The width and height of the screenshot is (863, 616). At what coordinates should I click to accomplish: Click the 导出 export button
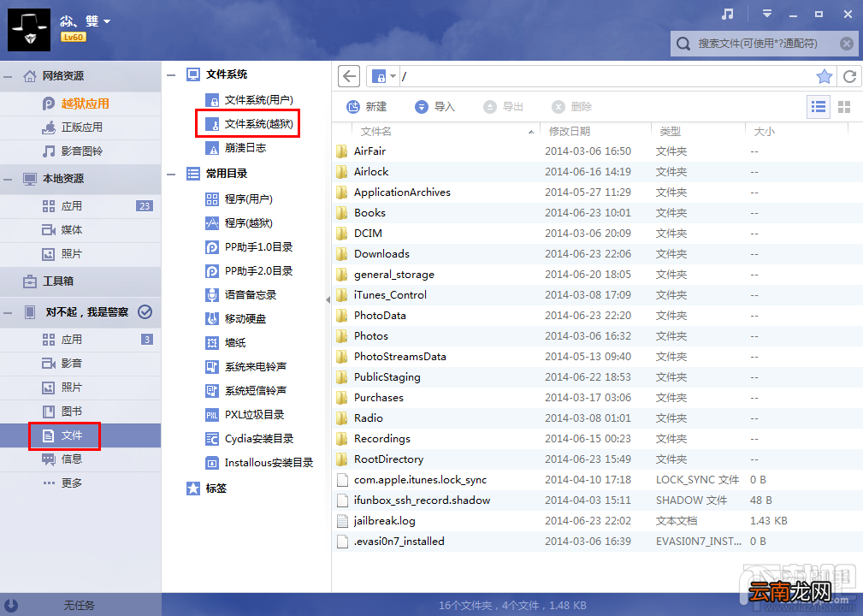[503, 107]
